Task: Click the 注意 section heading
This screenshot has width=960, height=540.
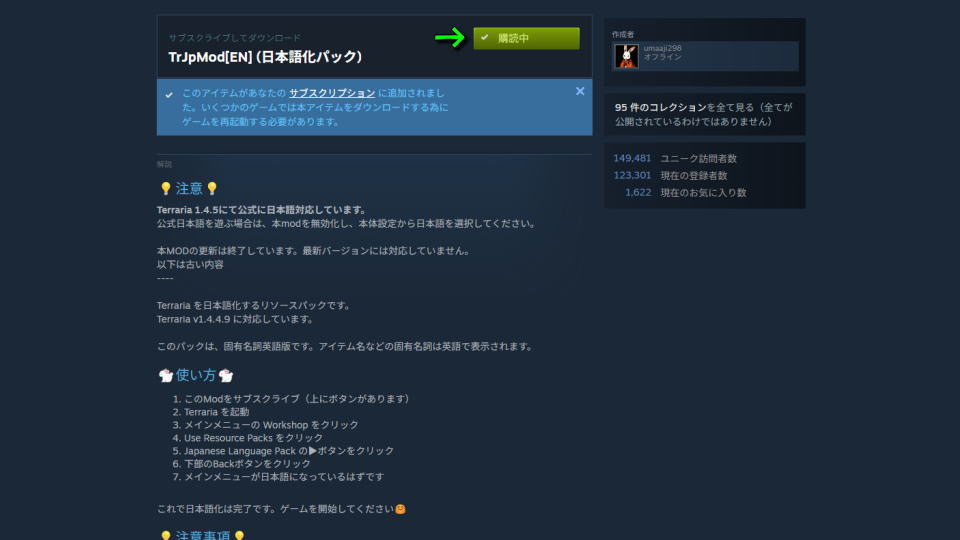Action: pyautogui.click(x=189, y=189)
